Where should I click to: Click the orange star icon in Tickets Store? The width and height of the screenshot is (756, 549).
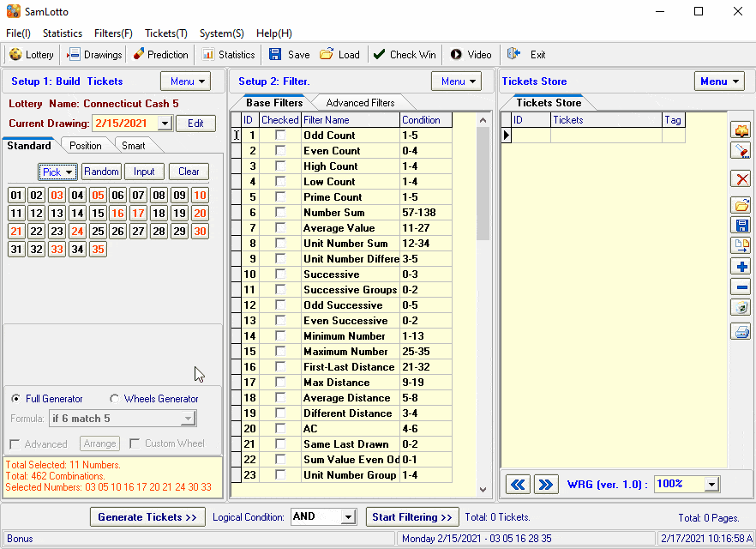pos(741,130)
